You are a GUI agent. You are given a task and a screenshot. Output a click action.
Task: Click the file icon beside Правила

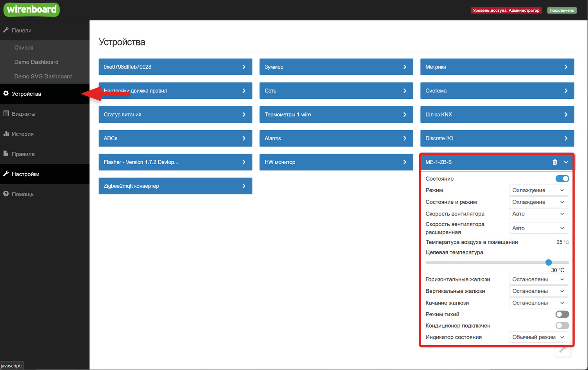6,154
